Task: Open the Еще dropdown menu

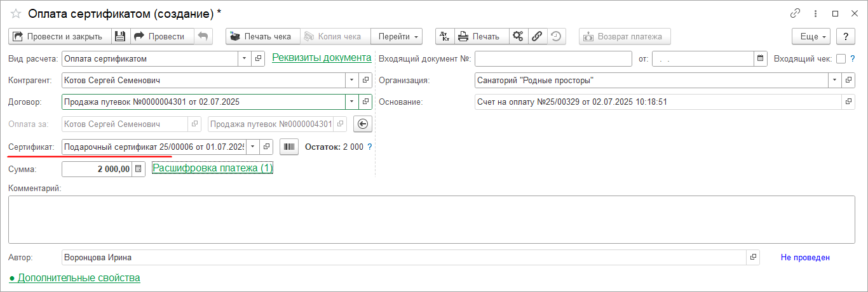Action: 811,37
